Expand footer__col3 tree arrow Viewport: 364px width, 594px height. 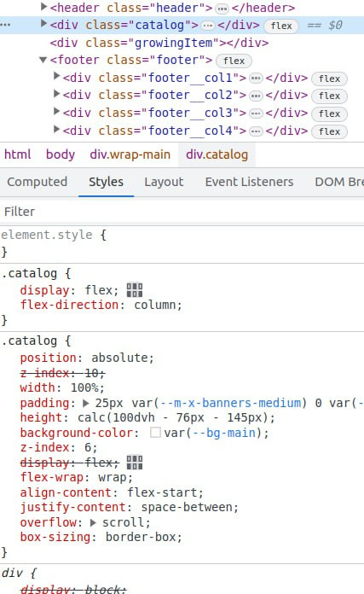pos(56,111)
